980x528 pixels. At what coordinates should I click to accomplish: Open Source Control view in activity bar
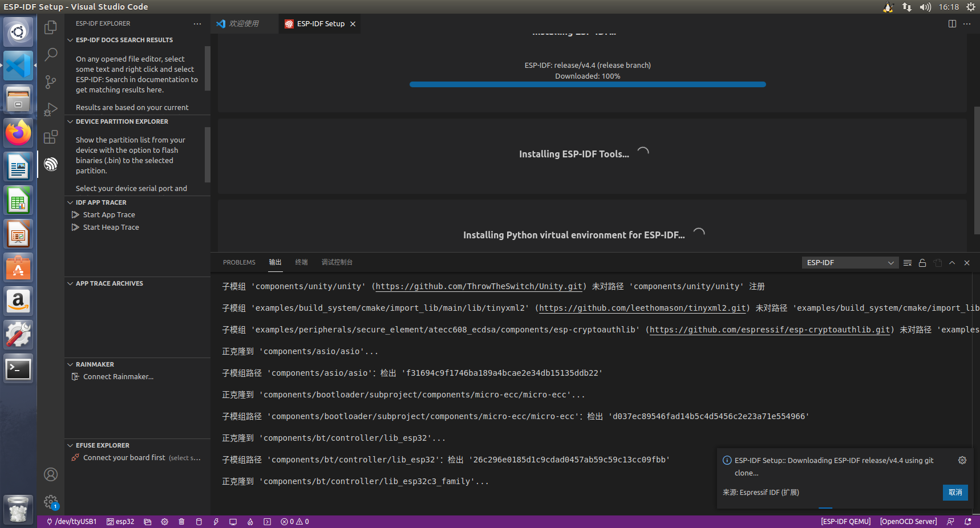point(51,82)
